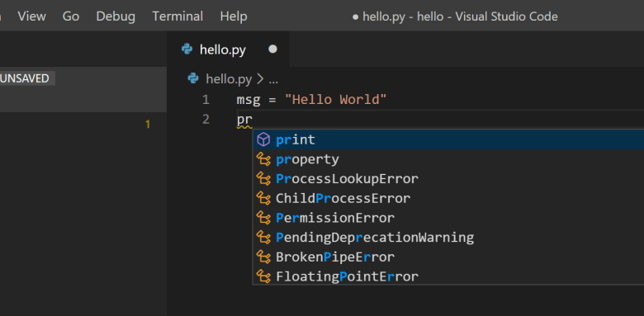Open the Terminal menu
The height and width of the screenshot is (316, 644).
(178, 17)
